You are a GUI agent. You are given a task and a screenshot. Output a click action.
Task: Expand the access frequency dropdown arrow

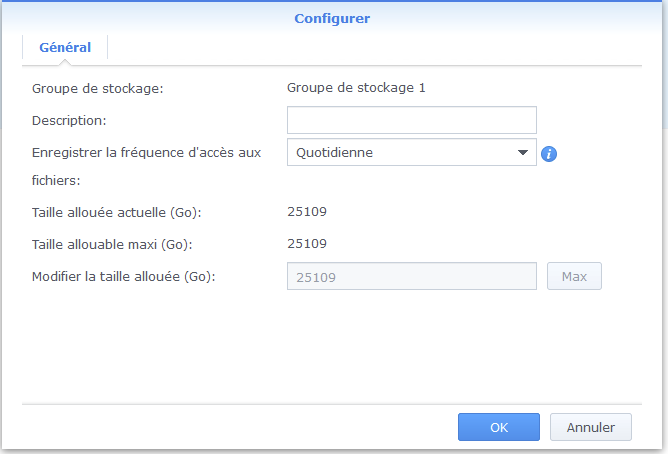(x=522, y=153)
